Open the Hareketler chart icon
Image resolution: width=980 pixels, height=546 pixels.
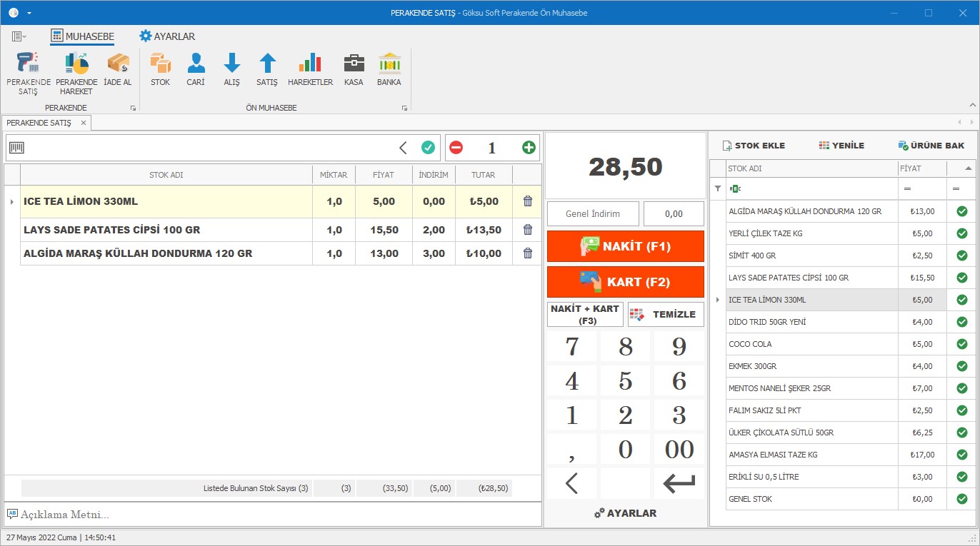pos(310,70)
